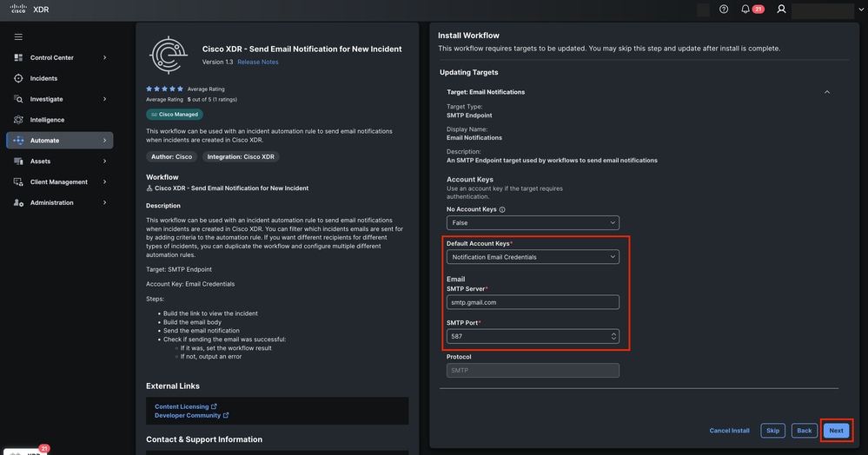This screenshot has height=455, width=868.
Task: Expand the Investigate submenu chevron
Action: point(104,99)
